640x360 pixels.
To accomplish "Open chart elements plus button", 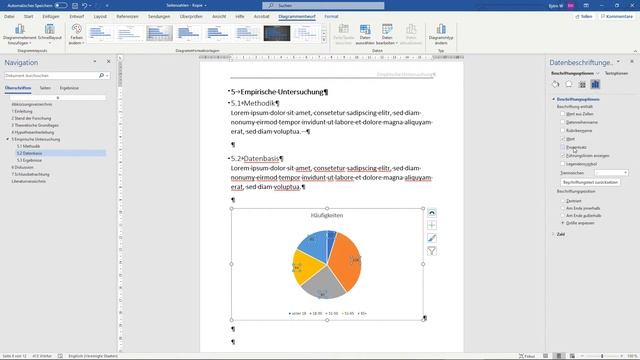I will tap(432, 225).
